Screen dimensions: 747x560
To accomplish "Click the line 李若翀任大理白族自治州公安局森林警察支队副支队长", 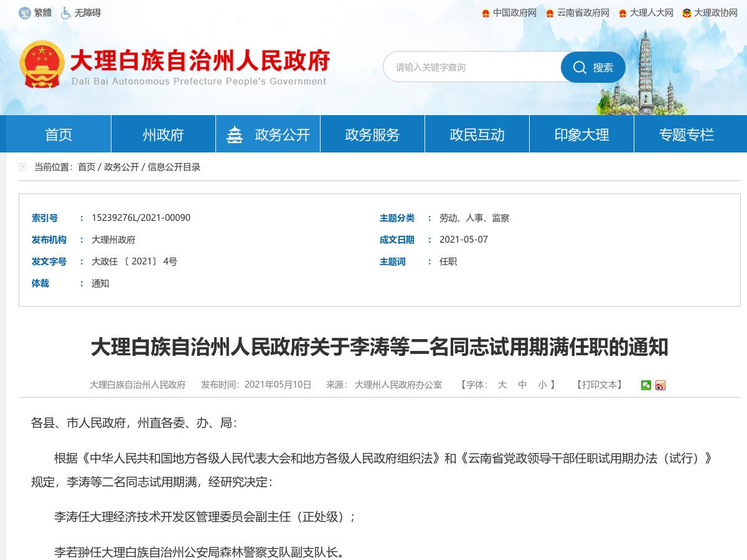I will (x=199, y=552).
